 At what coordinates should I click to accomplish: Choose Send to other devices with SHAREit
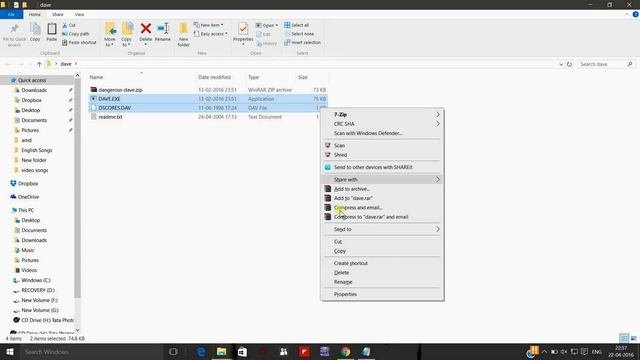[382, 167]
